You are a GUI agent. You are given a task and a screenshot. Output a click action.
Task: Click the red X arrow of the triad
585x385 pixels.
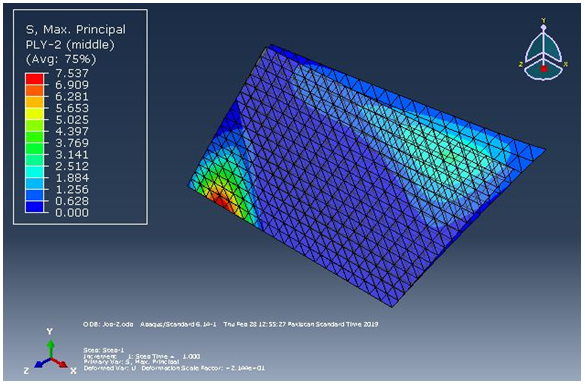point(60,363)
